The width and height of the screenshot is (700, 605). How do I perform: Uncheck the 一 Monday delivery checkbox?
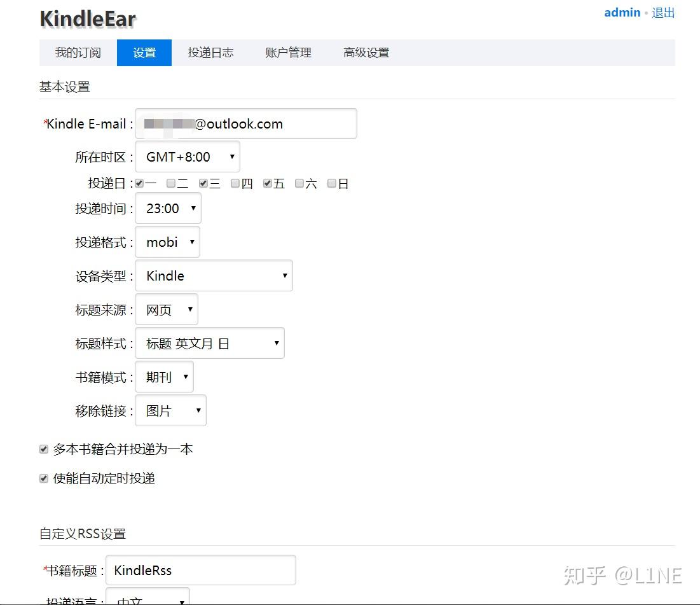click(138, 183)
